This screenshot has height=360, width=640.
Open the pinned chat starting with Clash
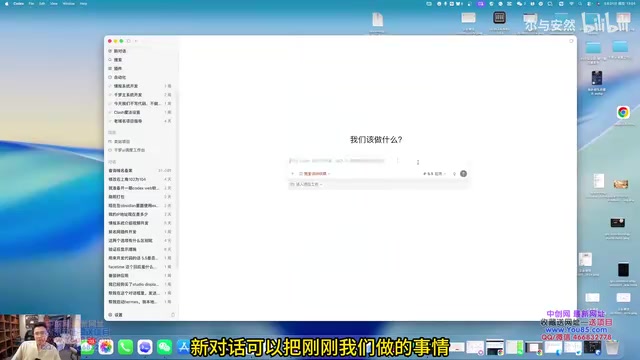[140, 112]
